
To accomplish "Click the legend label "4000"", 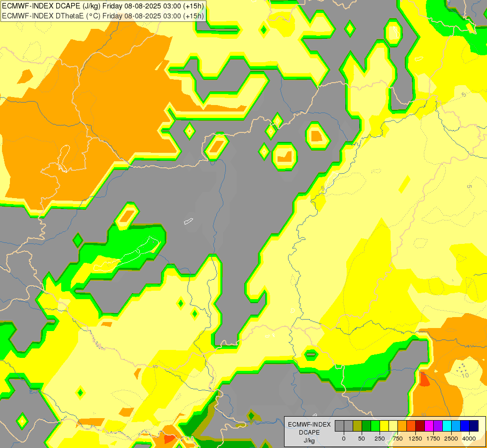I will pos(469,439).
